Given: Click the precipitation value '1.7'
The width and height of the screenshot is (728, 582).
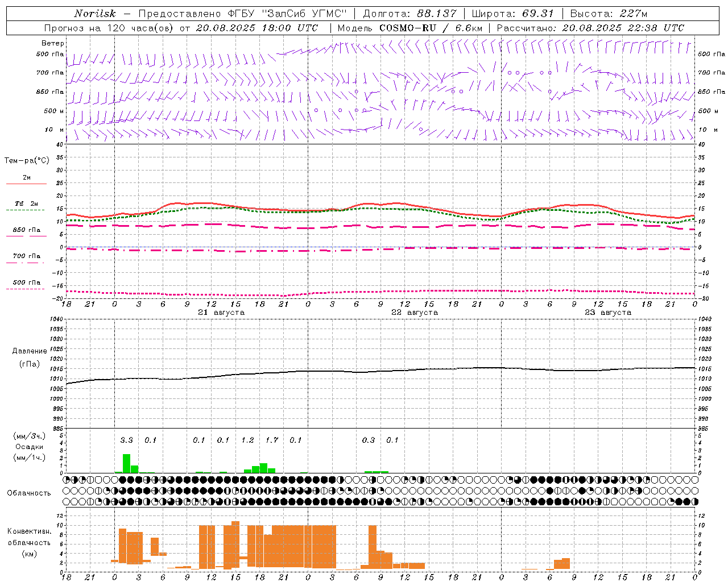Looking at the screenshot, I should click(272, 440).
